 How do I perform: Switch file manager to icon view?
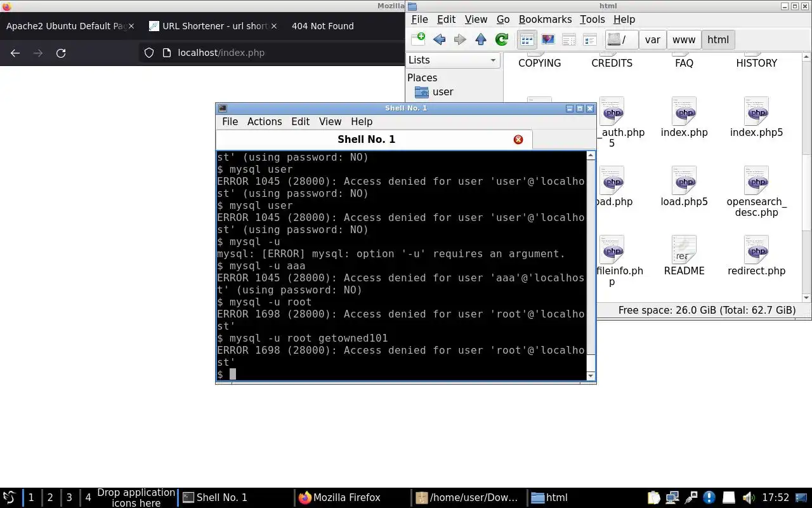[527, 39]
